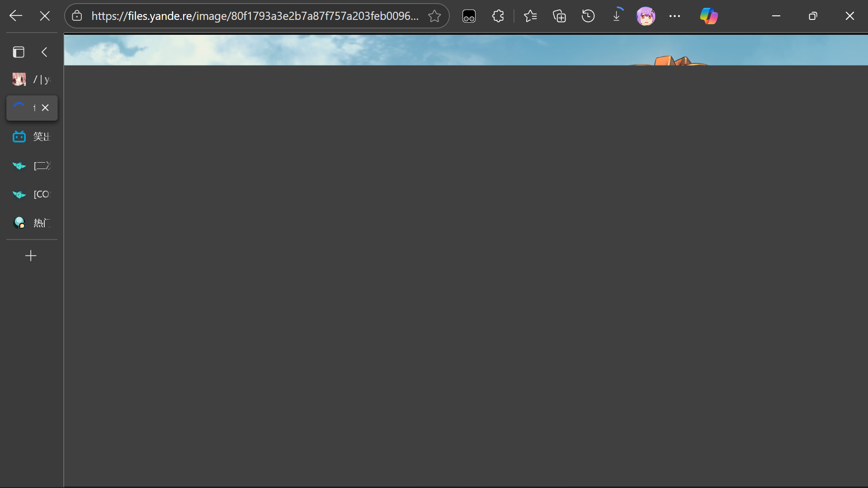The width and height of the screenshot is (868, 488).
Task: Open the Favorites list
Action: click(530, 16)
